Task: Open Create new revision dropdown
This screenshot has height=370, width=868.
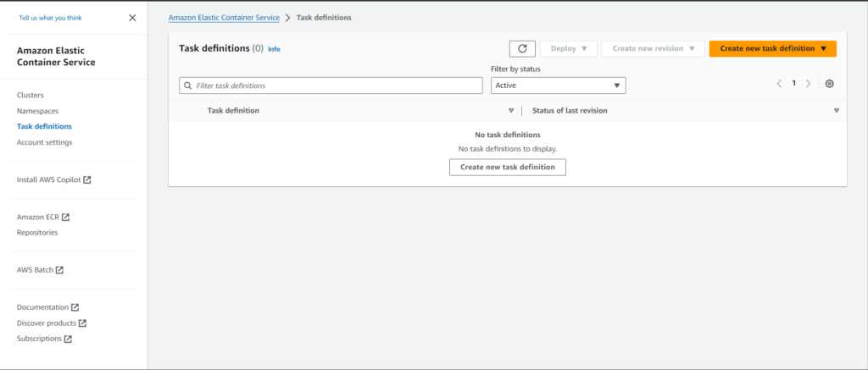Action: [x=653, y=49]
